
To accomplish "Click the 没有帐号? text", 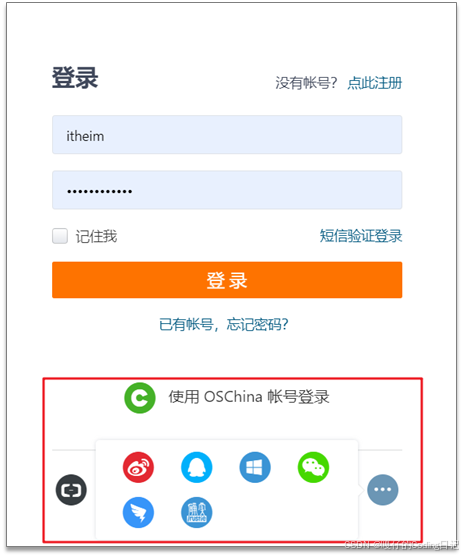I will [x=306, y=83].
